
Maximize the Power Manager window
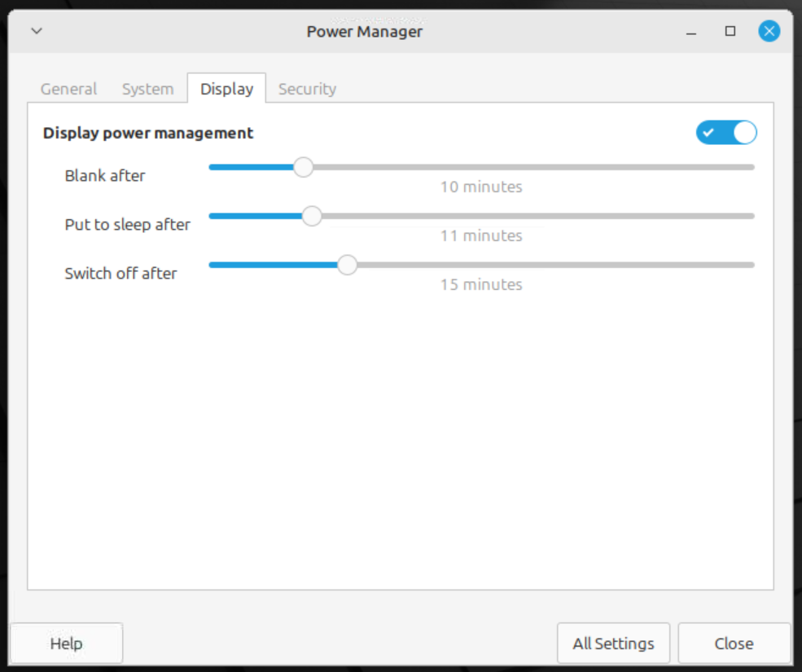730,31
